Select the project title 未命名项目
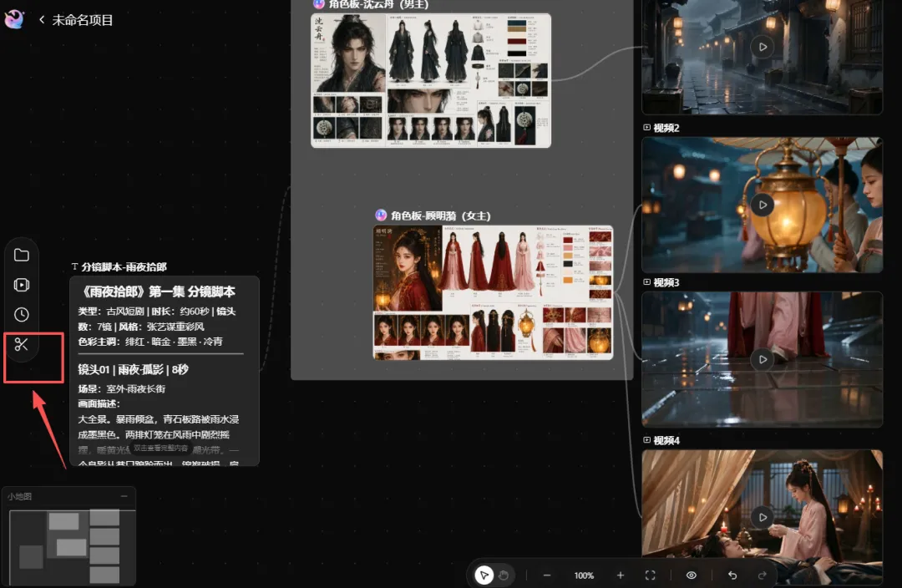This screenshot has height=588, width=902. [82, 20]
